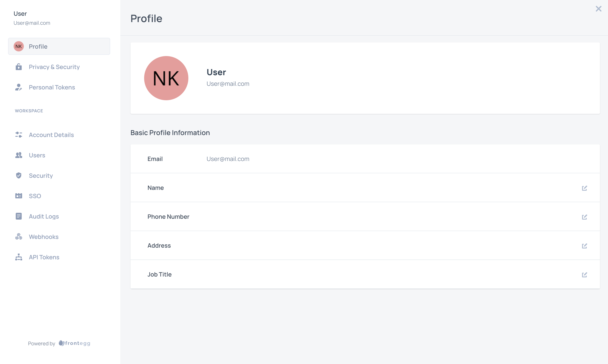Click the Email value User@mail.com
The height and width of the screenshot is (364, 608).
tap(228, 159)
